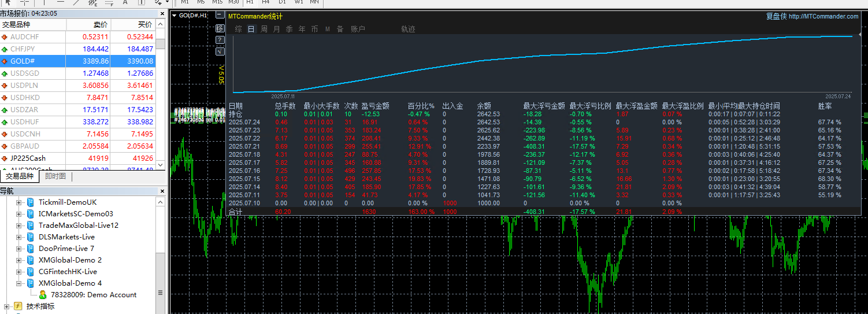Sort by the 卖价 column header
This screenshot has height=314, width=868.
(x=88, y=25)
